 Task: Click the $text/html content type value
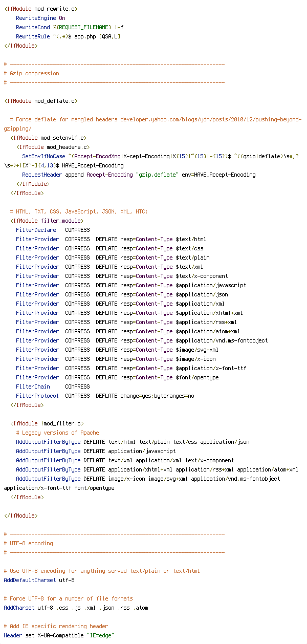point(191,239)
